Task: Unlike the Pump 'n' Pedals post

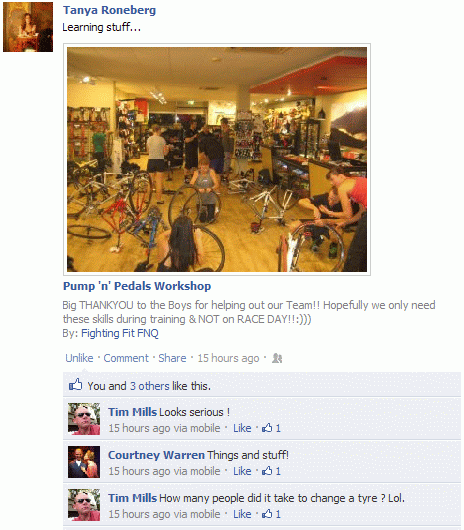Action: click(79, 358)
